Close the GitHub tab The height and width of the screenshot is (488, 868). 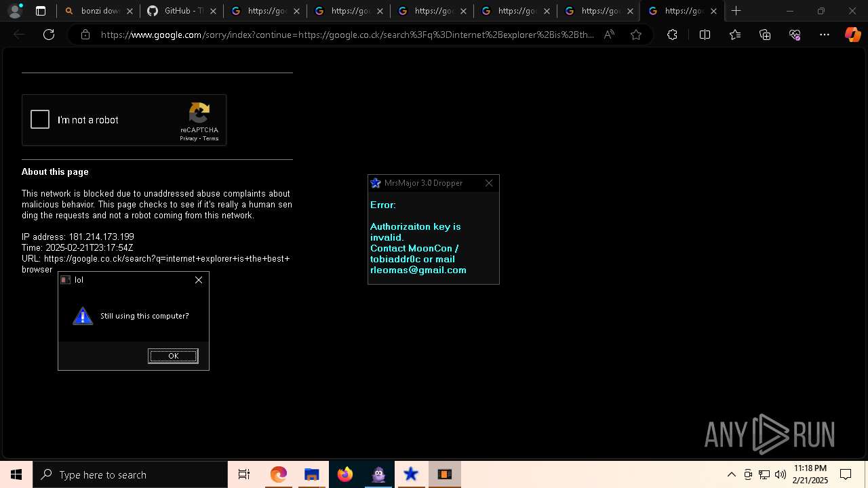click(213, 11)
